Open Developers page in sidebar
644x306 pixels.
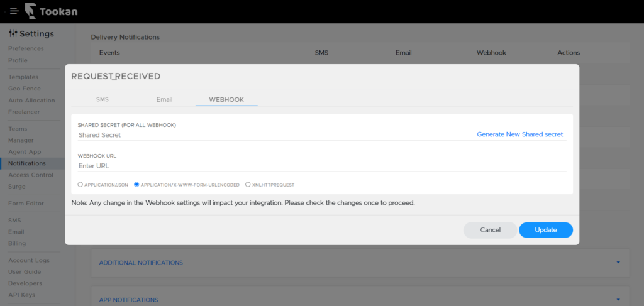(x=25, y=283)
